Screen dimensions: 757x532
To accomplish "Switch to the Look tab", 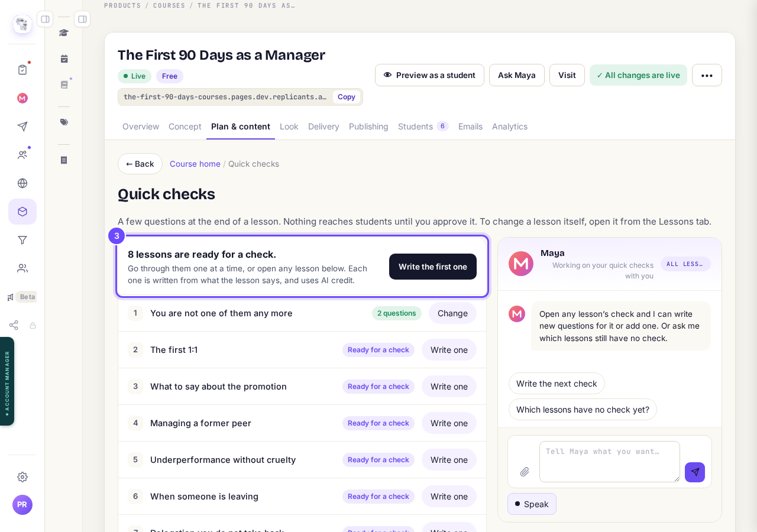I will [289, 126].
